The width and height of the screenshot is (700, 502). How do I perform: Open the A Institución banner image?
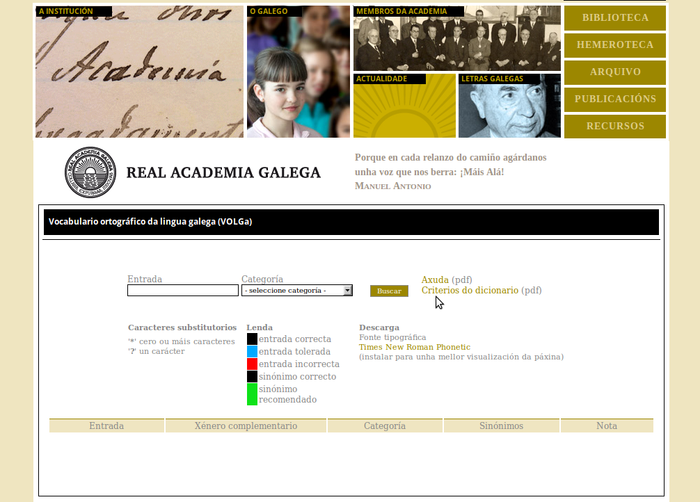139,71
